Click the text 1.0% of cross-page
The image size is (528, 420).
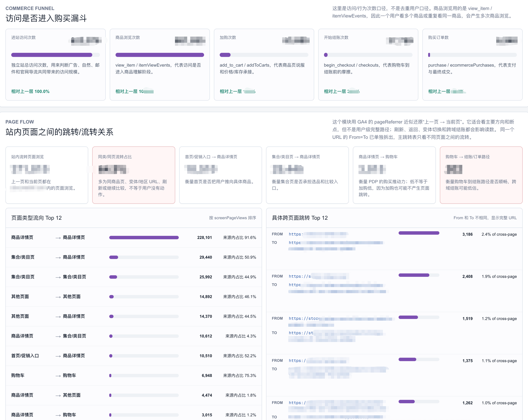click(x=499, y=403)
